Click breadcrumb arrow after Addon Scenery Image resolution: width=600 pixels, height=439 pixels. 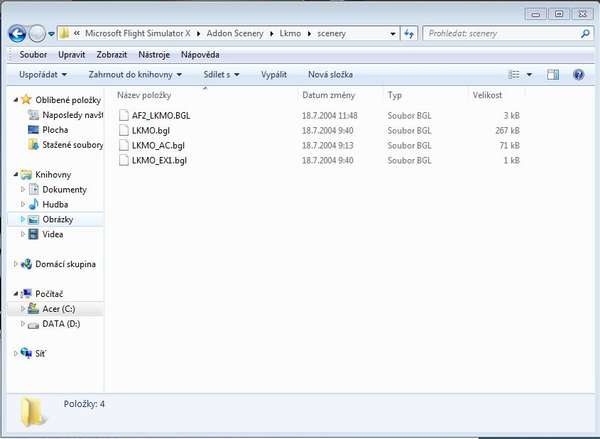pos(271,34)
